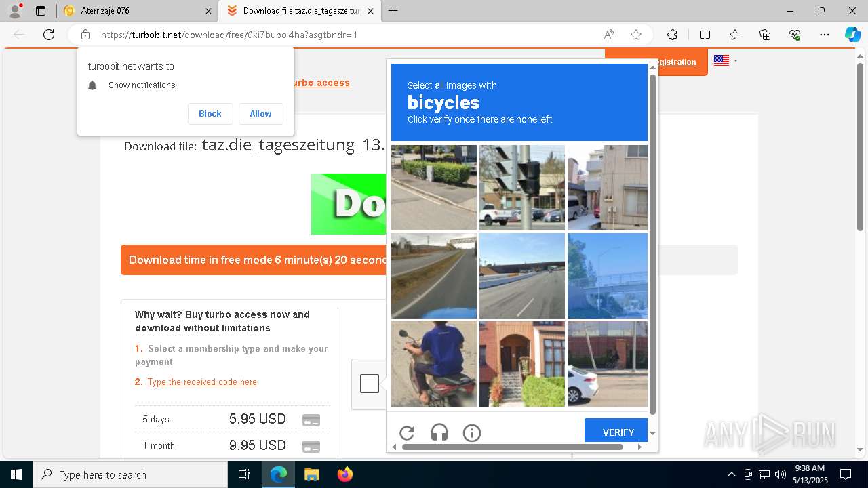Close the Aterrizaje 076 tab

pyautogui.click(x=209, y=11)
